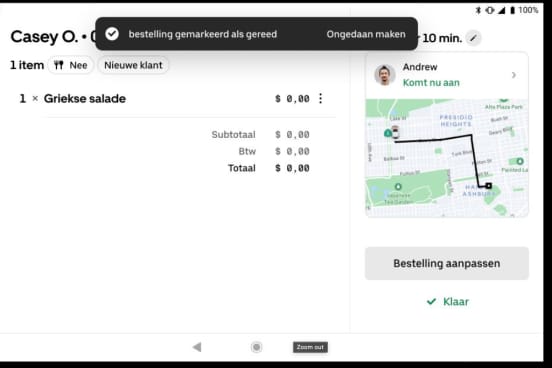Tap the Android home circle icon
Viewport: 552px width, 368px height.
(256, 347)
